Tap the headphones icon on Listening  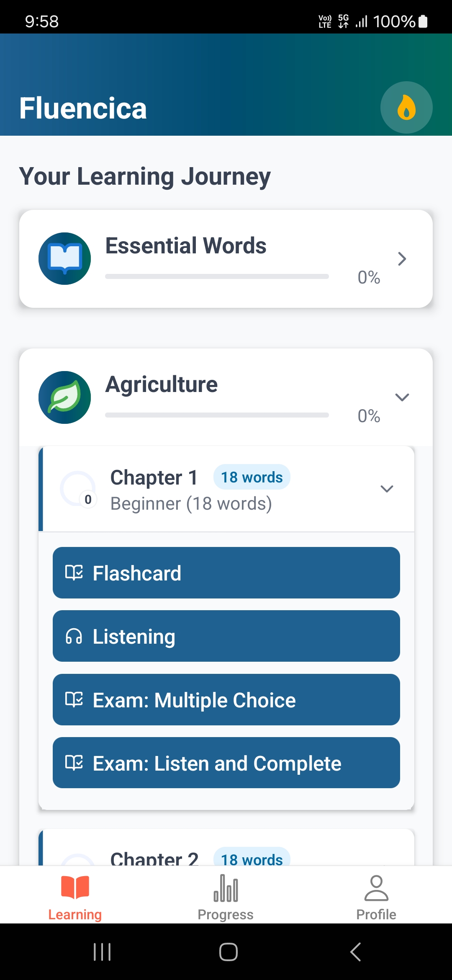[74, 636]
